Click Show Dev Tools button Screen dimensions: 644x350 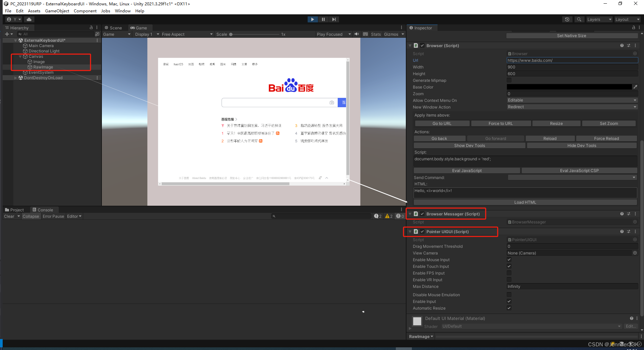469,146
